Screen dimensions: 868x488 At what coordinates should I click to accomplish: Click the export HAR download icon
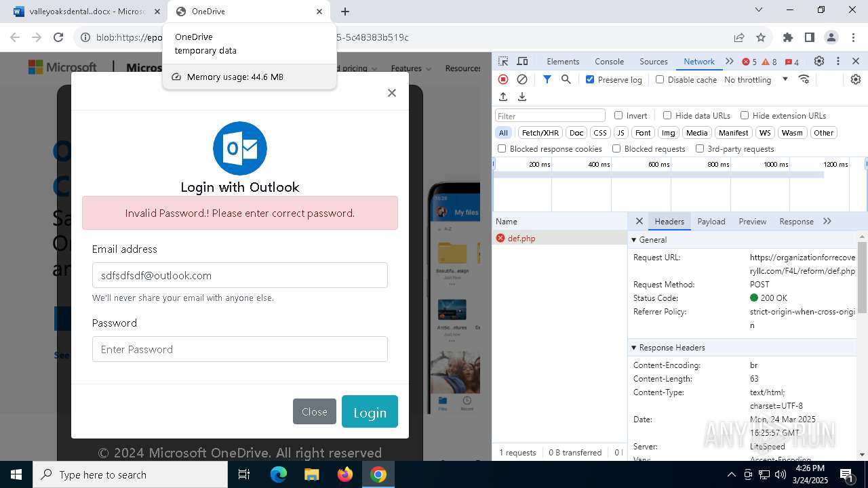[x=522, y=97]
